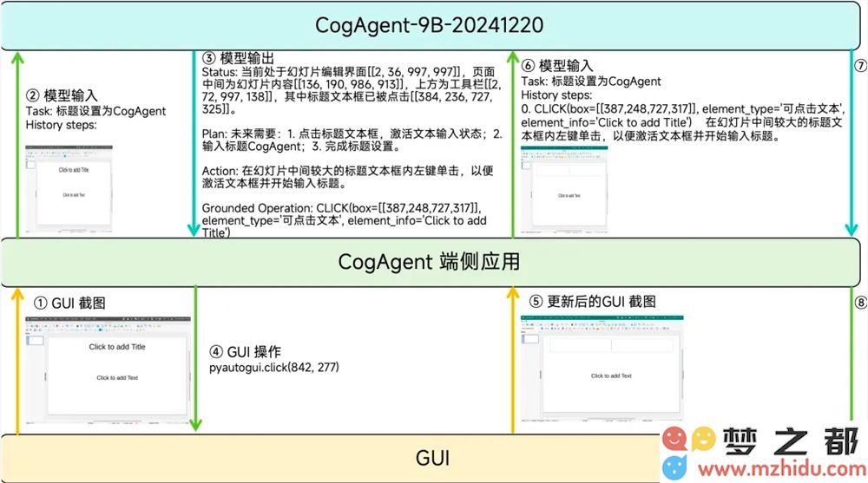Open the updated GUI screenshot in step ⑤
The height and width of the screenshot is (483, 868).
pyautogui.click(x=602, y=369)
